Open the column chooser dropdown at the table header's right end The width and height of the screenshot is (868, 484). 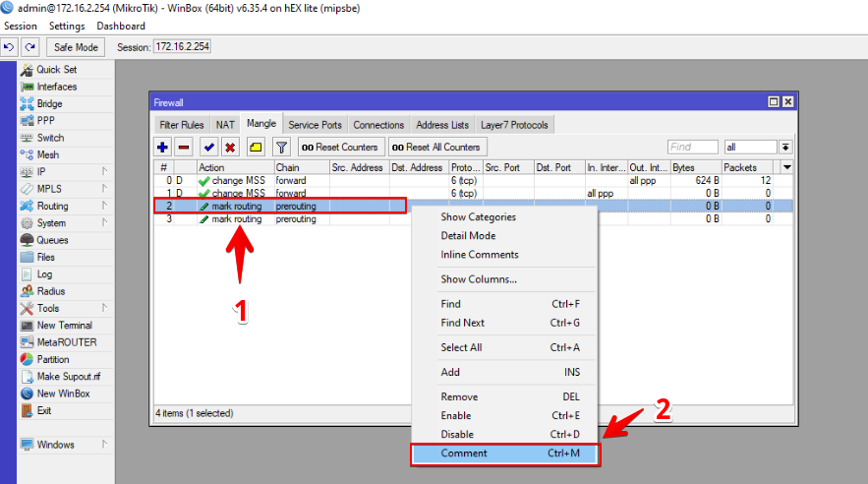click(786, 167)
